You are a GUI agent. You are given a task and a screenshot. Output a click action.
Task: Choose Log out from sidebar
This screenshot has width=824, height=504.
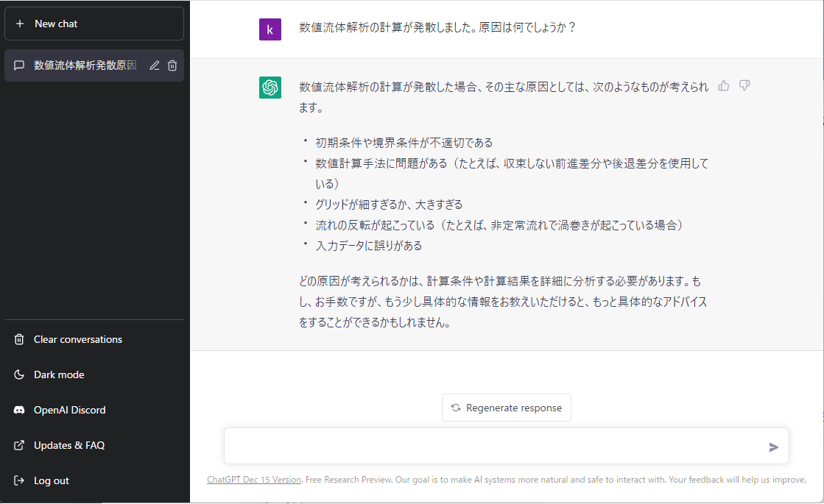pyautogui.click(x=51, y=480)
